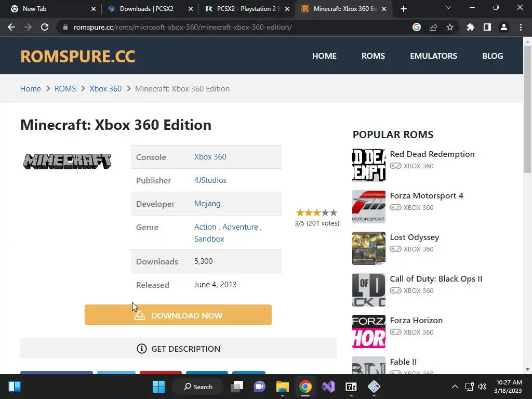
Task: Close the Downloads | PCSX2 tab
Action: pos(191,9)
